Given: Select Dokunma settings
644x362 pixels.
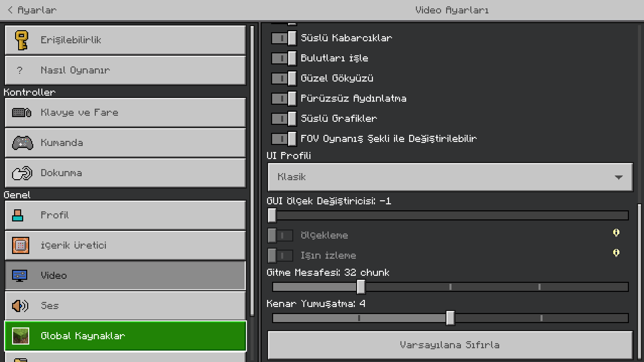Looking at the screenshot, I should (x=125, y=173).
